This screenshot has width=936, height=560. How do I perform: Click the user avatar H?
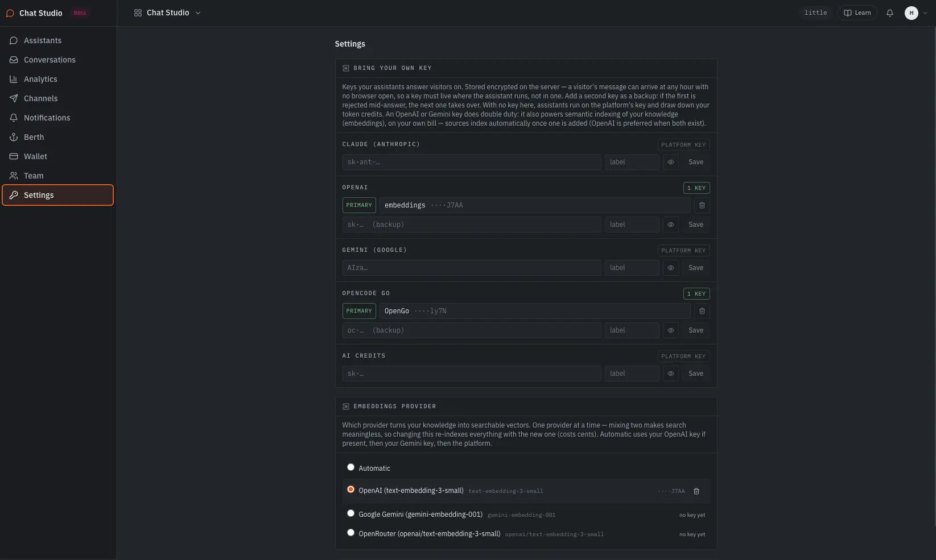click(x=912, y=13)
